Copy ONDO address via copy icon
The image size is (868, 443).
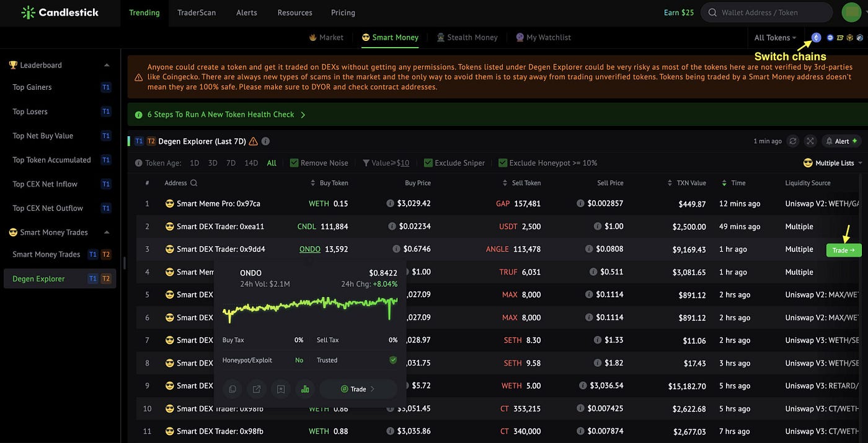coord(232,389)
